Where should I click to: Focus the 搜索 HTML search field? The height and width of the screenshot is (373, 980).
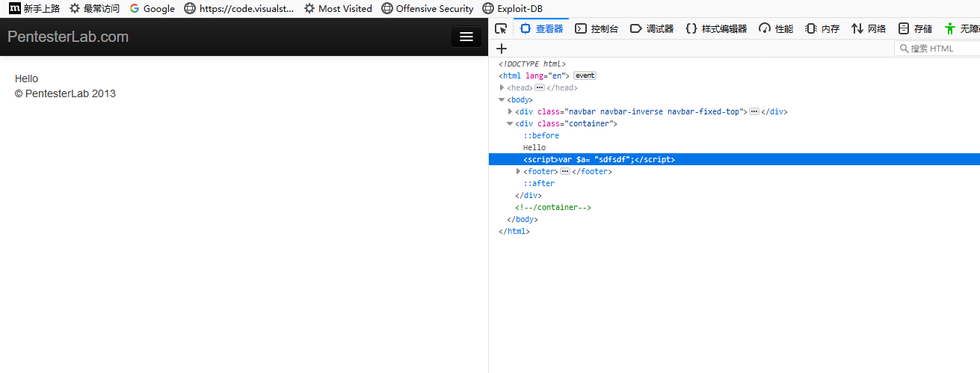937,49
